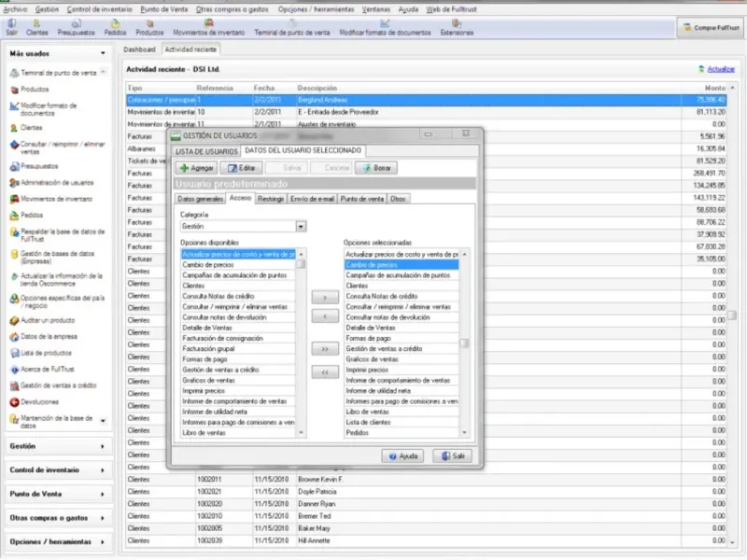Open Auditar un producto in sidebar

point(42,320)
